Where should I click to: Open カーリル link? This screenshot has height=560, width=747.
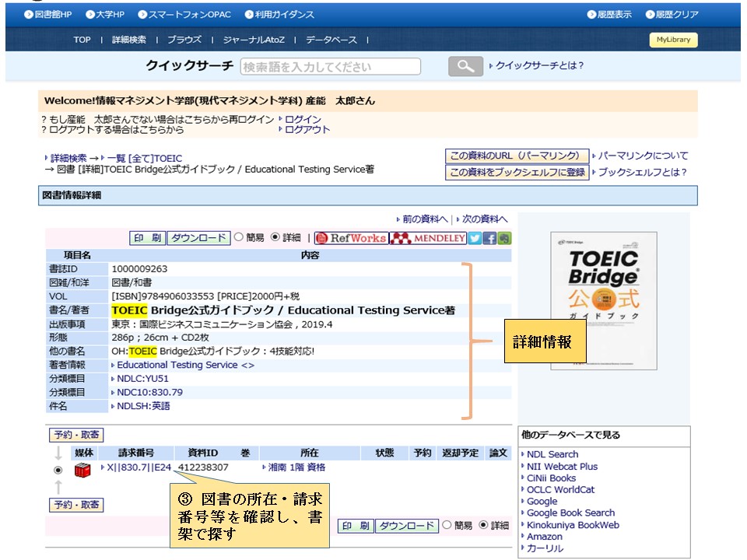point(545,548)
